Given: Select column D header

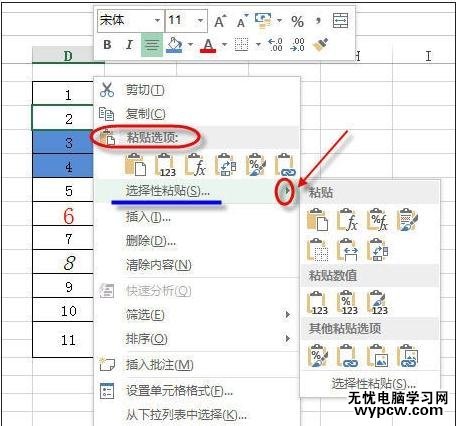Looking at the screenshot, I should click(68, 55).
